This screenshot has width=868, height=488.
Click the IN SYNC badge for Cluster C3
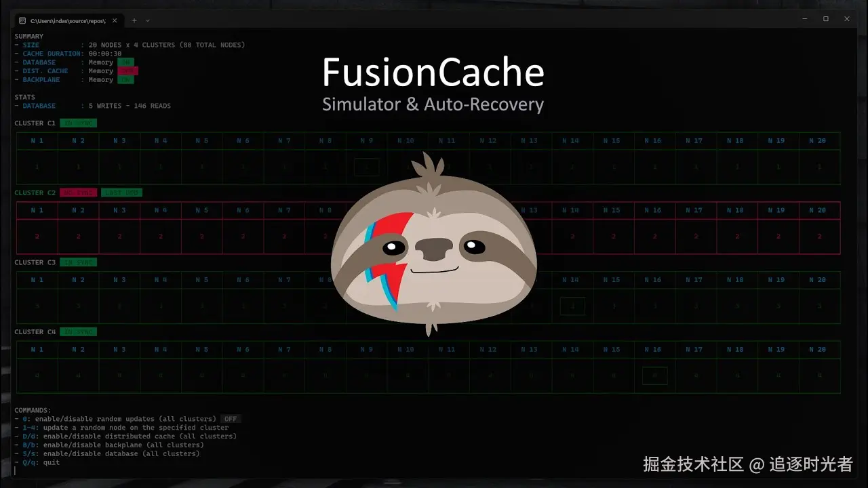[x=79, y=263]
